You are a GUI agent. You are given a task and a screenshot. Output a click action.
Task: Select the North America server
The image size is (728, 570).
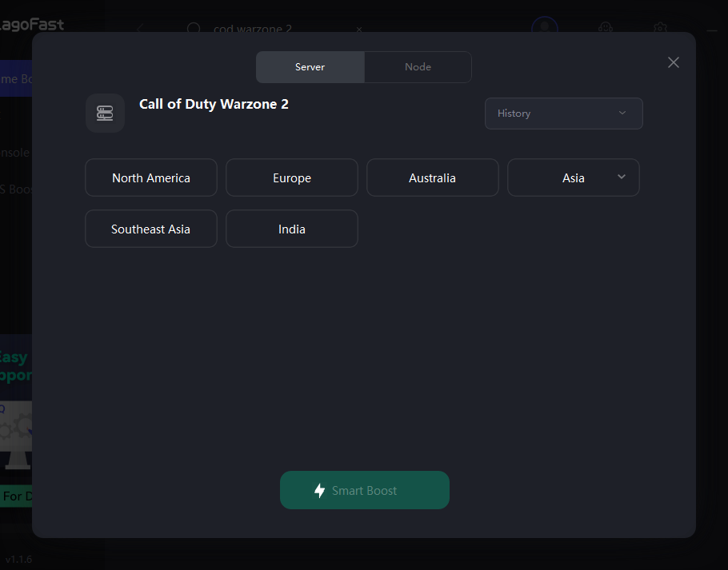(x=151, y=177)
